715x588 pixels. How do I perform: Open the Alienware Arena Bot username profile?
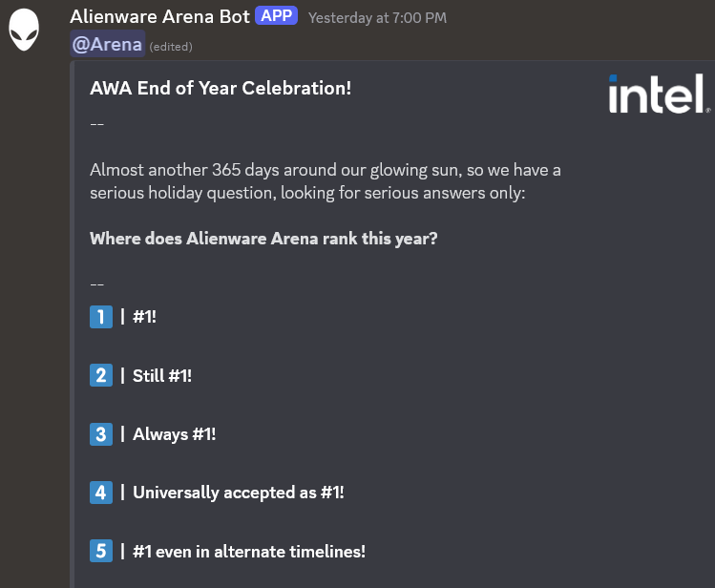click(159, 17)
